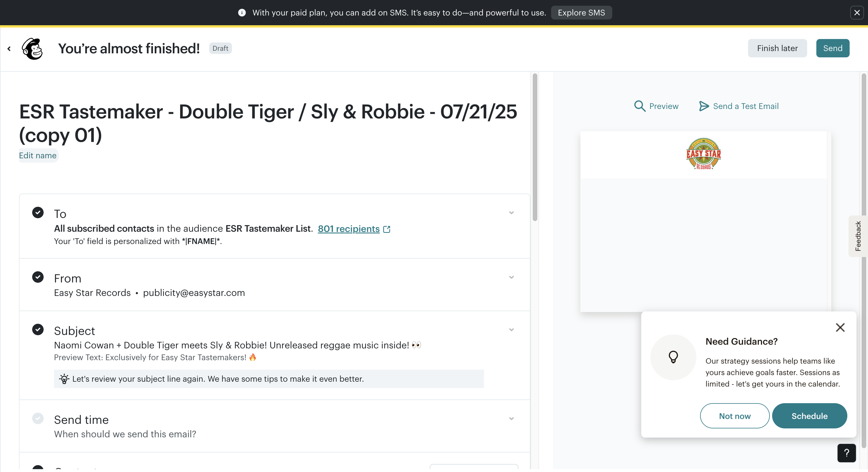Click the Subject section checkmark icon
Viewport: 868px width, 472px height.
tap(38, 329)
